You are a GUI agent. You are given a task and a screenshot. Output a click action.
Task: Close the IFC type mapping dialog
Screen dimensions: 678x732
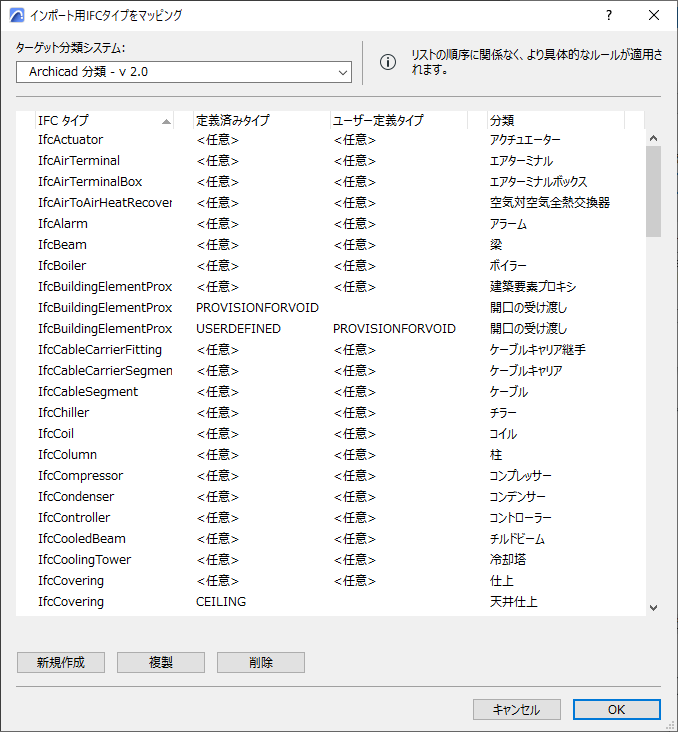(x=654, y=15)
